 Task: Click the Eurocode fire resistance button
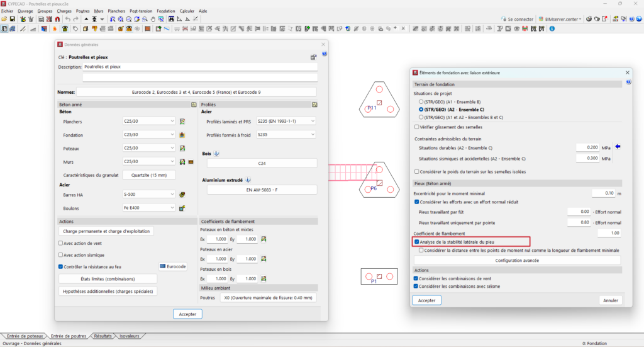[173, 266]
